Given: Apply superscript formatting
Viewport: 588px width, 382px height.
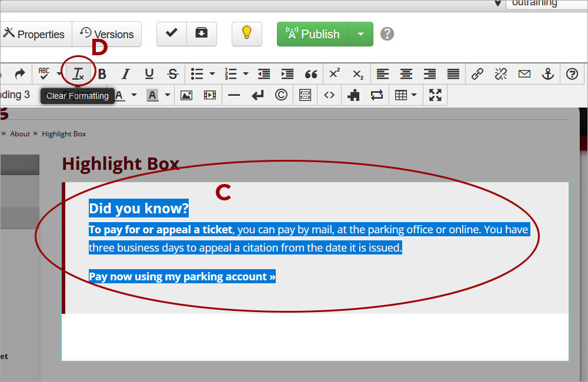Looking at the screenshot, I should 335,74.
